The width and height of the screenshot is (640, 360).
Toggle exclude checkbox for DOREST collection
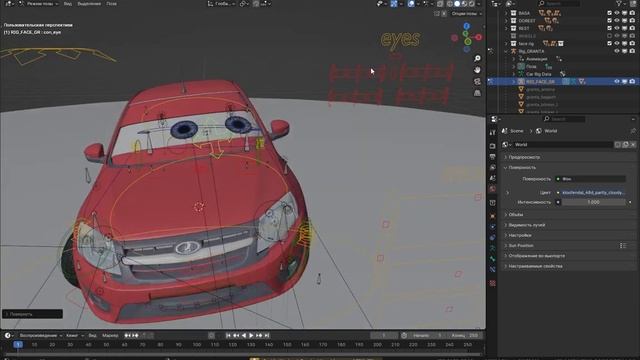tap(609, 20)
